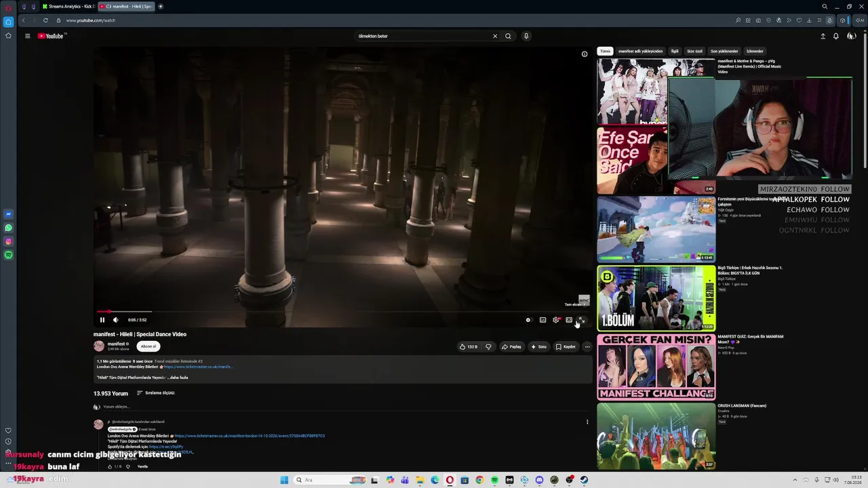This screenshot has height=488, width=868.
Task: Open a new browser tab
Action: pos(161,6)
